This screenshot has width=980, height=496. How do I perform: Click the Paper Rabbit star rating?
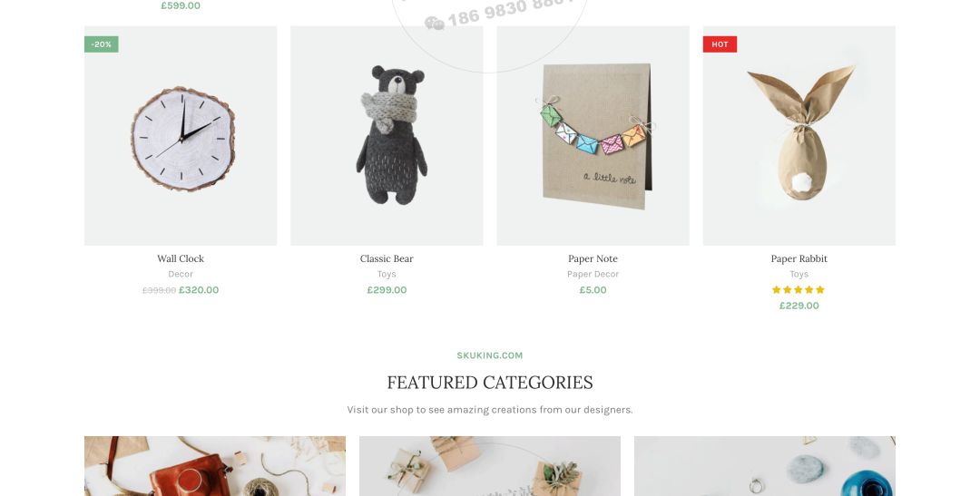pos(799,290)
